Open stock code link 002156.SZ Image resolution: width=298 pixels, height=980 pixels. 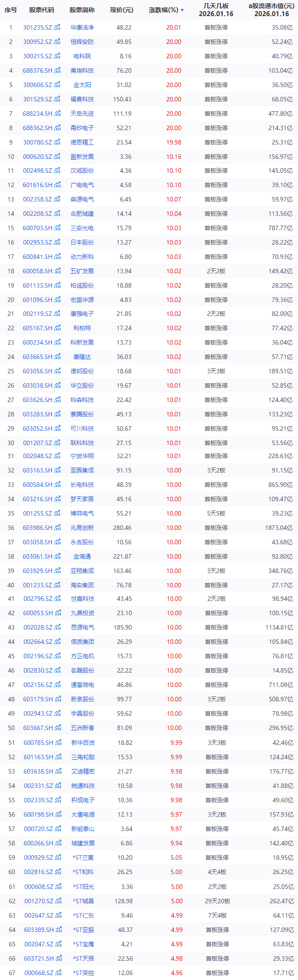click(x=38, y=685)
